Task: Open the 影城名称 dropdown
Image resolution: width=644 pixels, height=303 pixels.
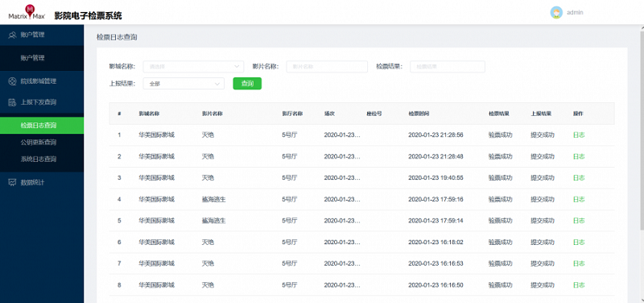Action: (x=193, y=67)
